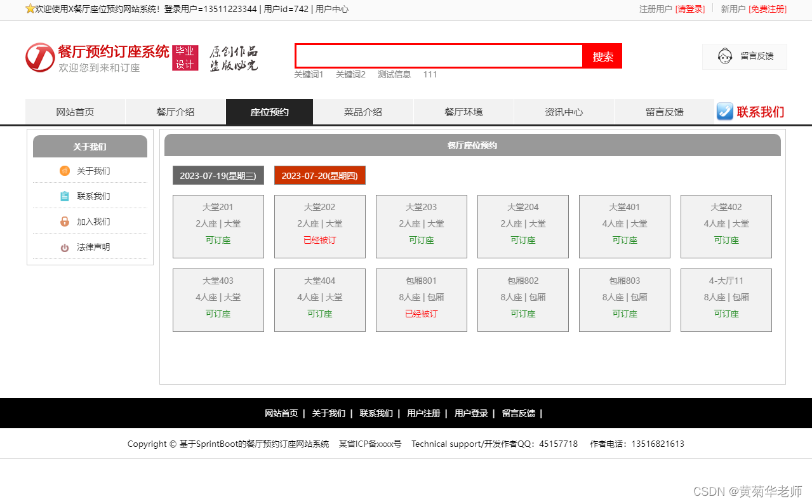The width and height of the screenshot is (812, 504).
Task: Click 用户注册 in the footer
Action: click(x=423, y=413)
